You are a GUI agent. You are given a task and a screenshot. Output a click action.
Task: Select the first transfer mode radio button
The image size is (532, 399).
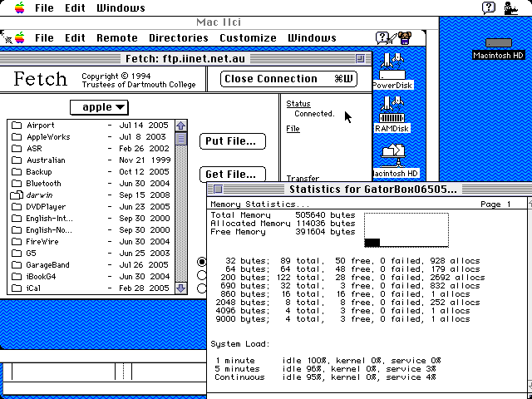202,262
